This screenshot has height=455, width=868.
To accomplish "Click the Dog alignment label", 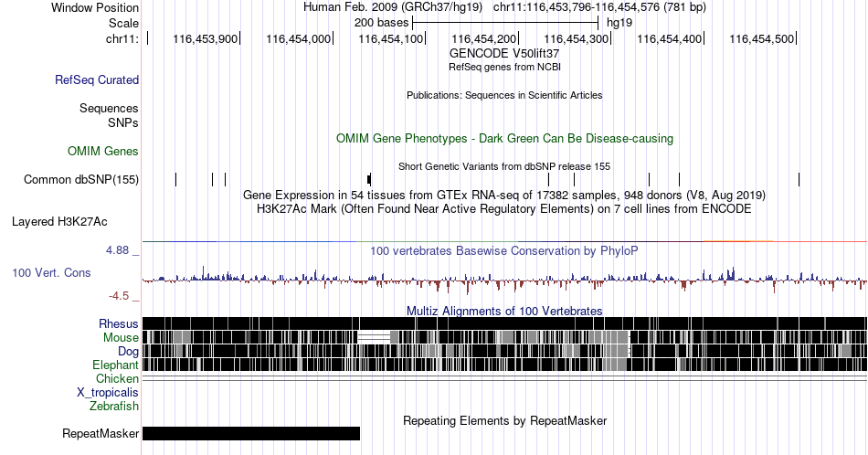I will (x=129, y=351).
